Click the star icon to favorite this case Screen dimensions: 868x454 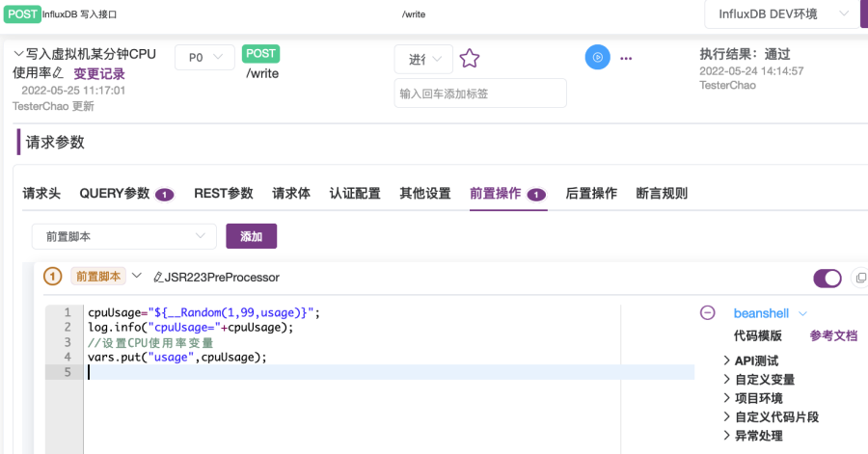tap(470, 59)
